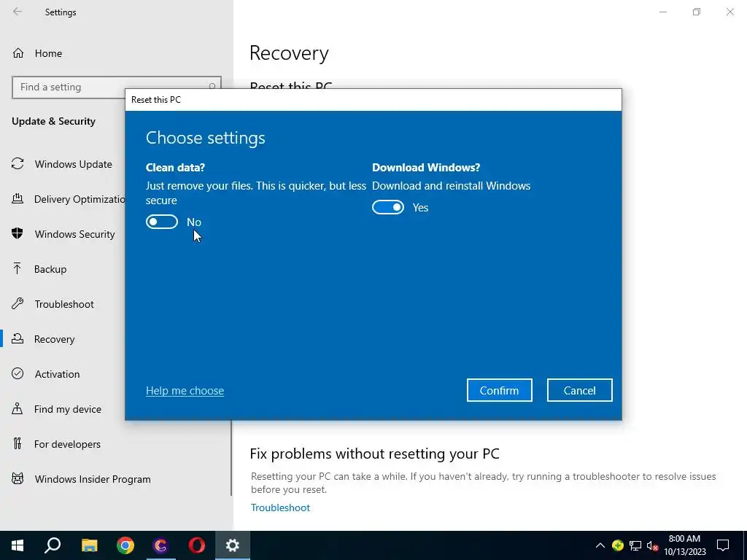Open the Windows Security section
The width and height of the screenshot is (747, 560).
(75, 234)
